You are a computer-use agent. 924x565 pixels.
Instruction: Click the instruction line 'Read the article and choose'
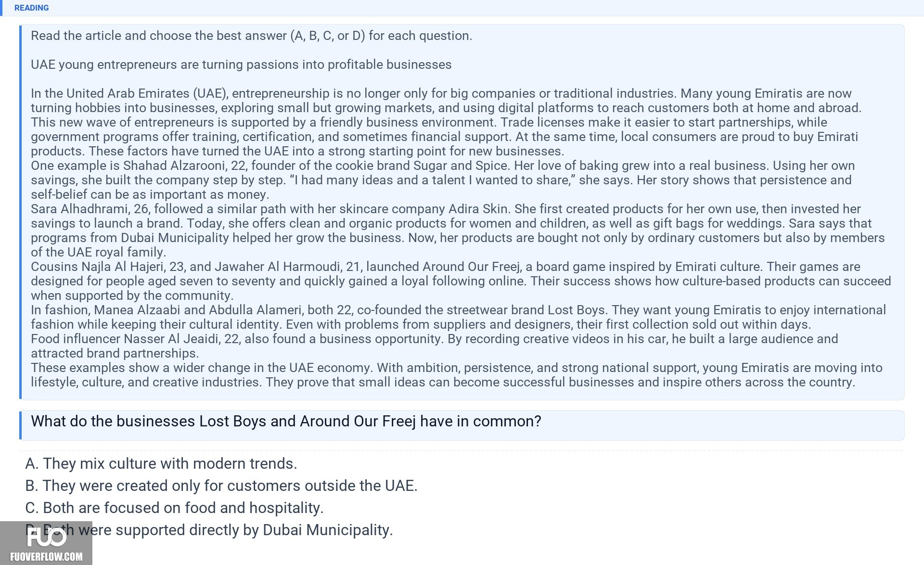coord(251,36)
